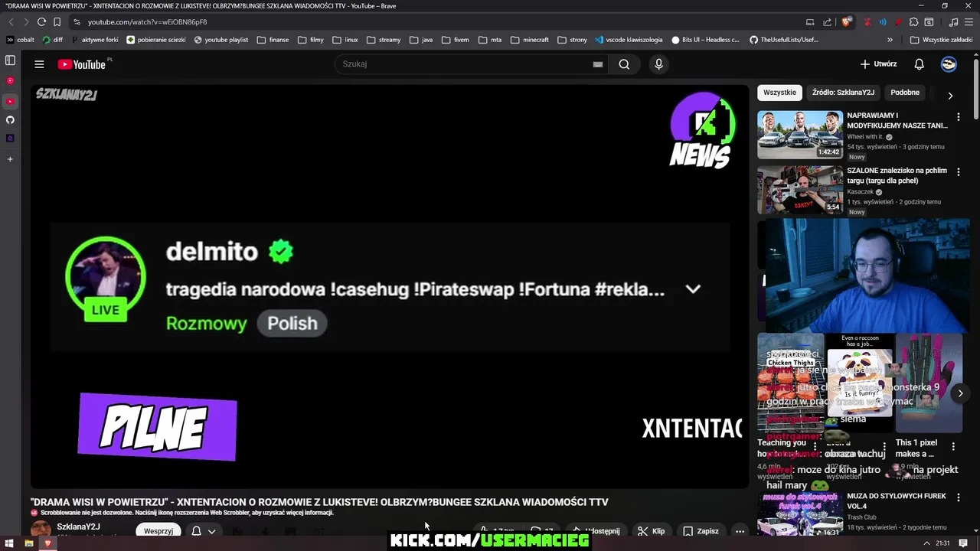This screenshot has height=551, width=980.
Task: Click the Utwórz create button
Action: pos(878,64)
